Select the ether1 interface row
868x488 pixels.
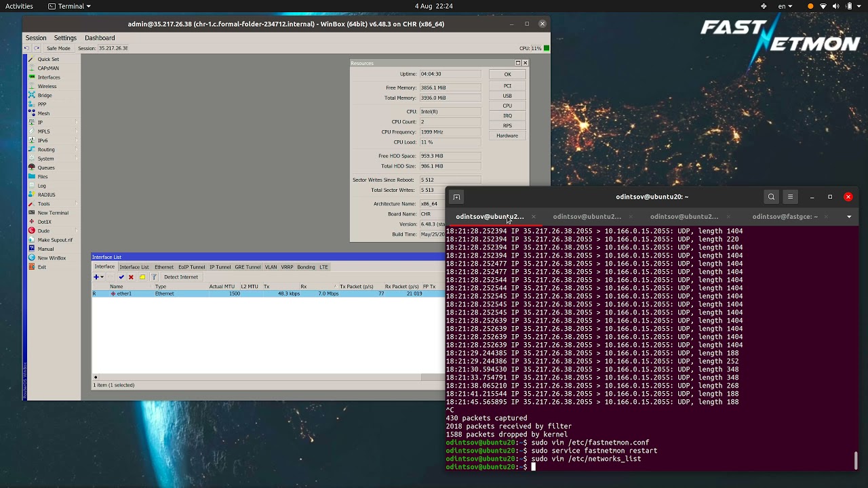268,293
